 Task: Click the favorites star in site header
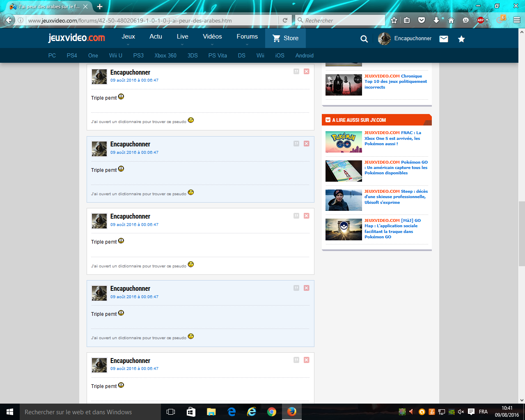coord(461,39)
